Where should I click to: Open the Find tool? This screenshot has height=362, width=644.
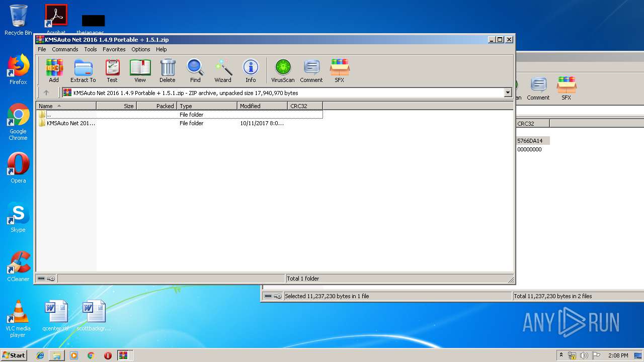(x=195, y=70)
